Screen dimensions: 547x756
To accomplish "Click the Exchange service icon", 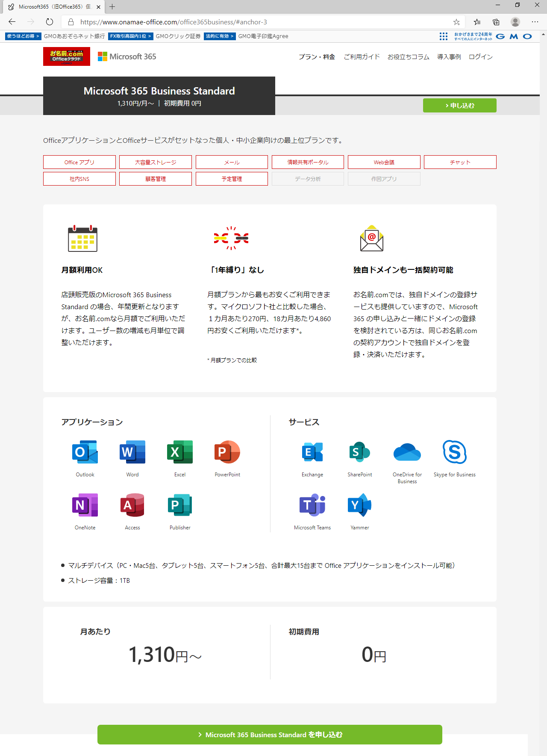I will pos(312,452).
